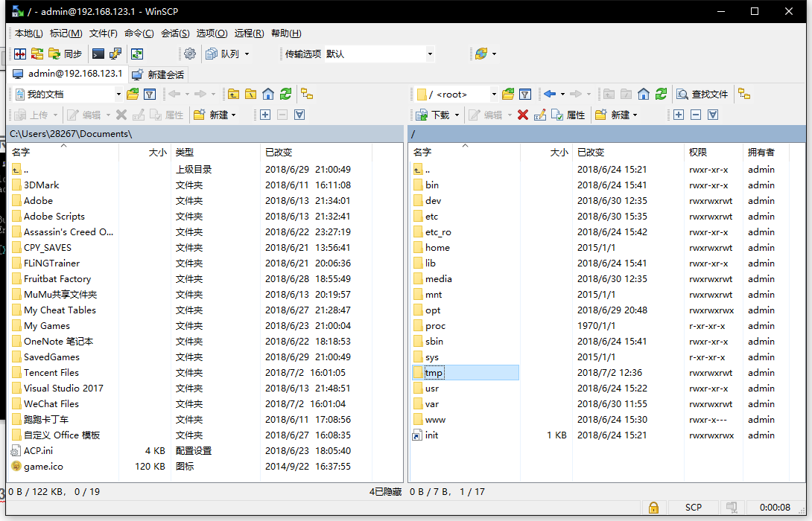Select the etc_ro folder in remote panel
This screenshot has height=521, width=812.
point(437,232)
